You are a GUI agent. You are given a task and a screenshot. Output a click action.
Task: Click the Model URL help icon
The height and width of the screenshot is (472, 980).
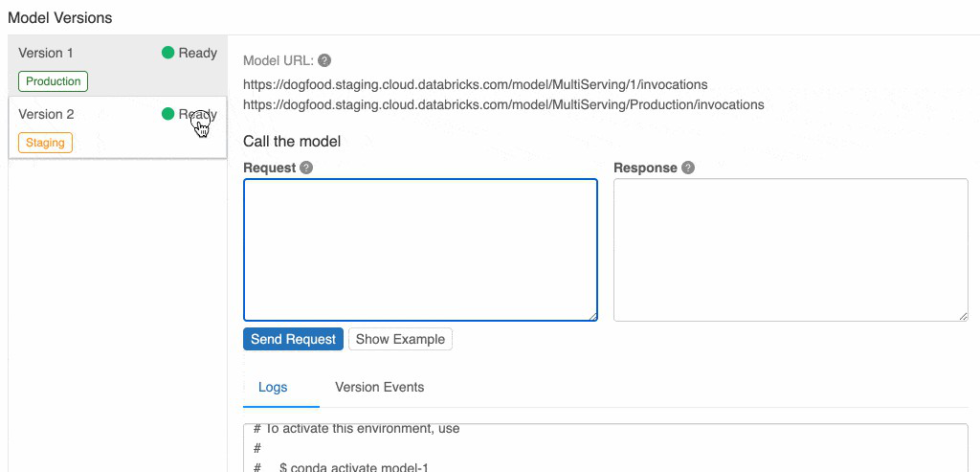point(324,60)
